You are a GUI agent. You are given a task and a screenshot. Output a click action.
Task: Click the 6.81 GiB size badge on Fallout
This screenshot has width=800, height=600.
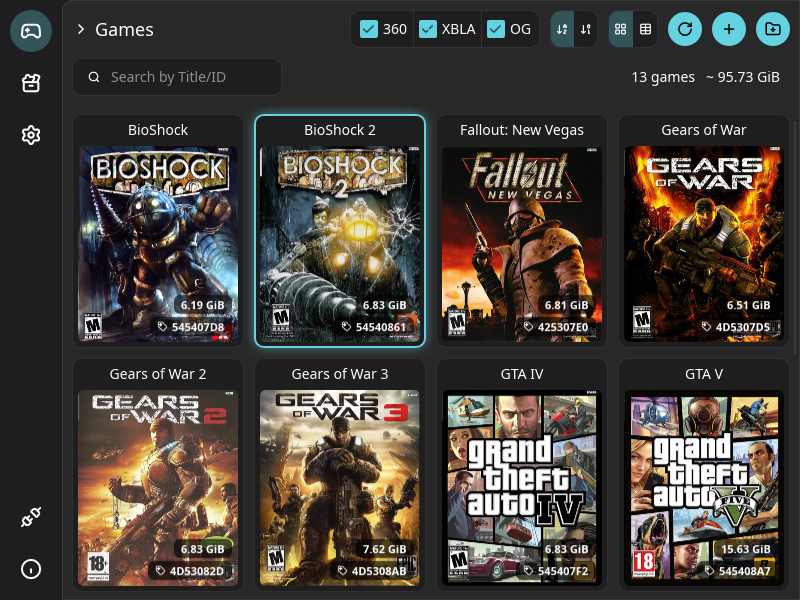tap(566, 305)
